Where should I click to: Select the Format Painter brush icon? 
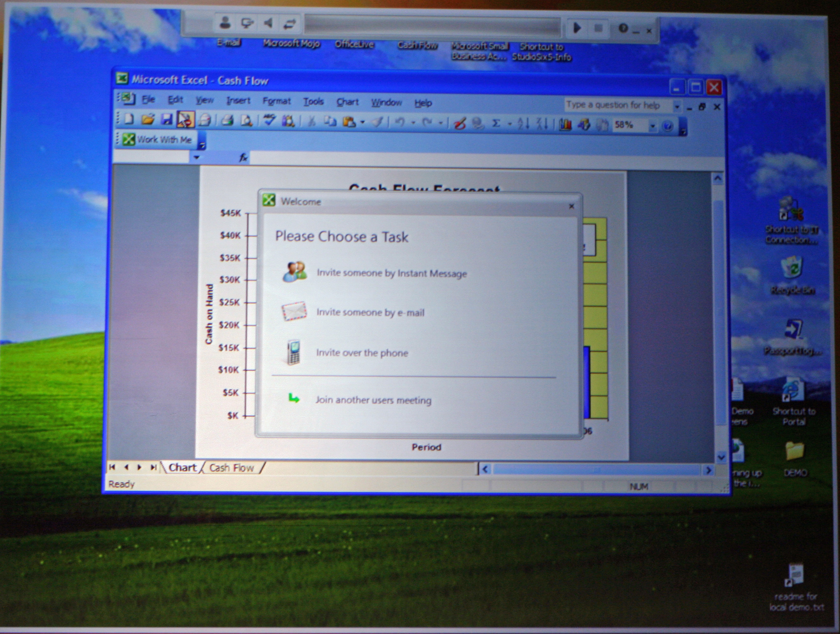(378, 122)
